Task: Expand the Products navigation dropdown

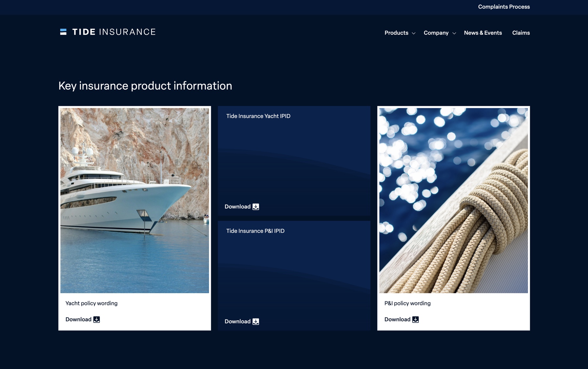Action: pyautogui.click(x=396, y=33)
